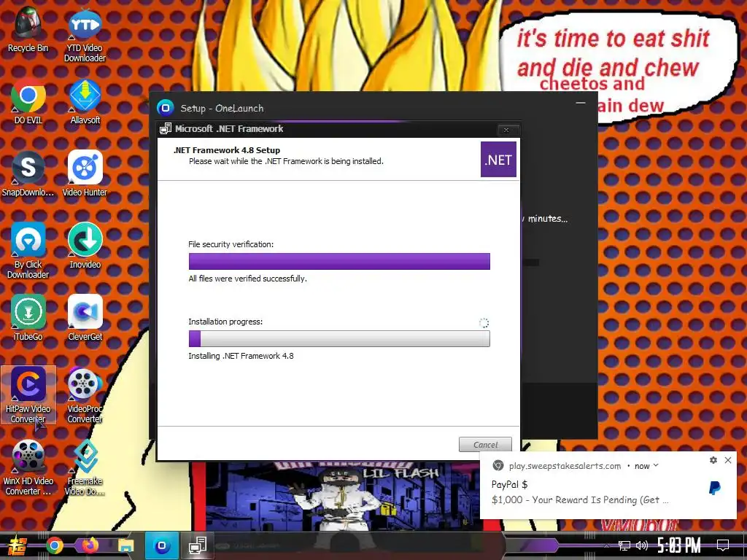Viewport: 747px width, 560px height.
Task: Select the Allavsoft desktop icon
Action: coord(85,101)
